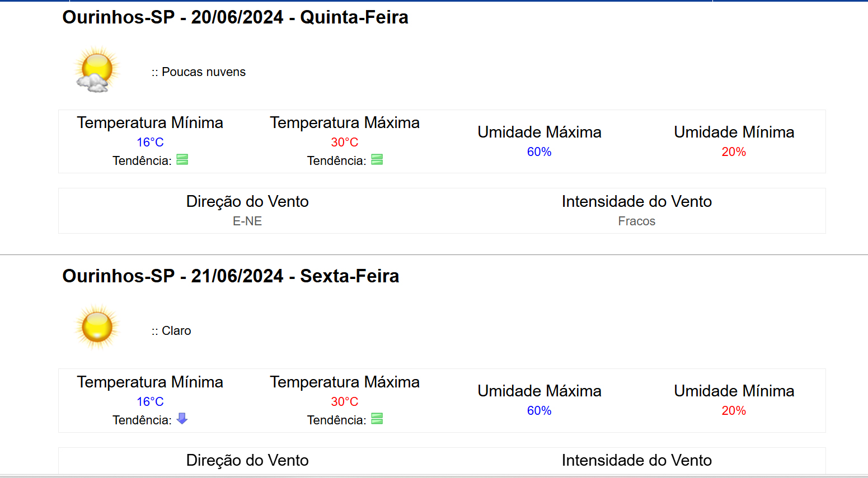Click the 16°C minimum temperature for Sexta-Feira
The height and width of the screenshot is (478, 868).
pos(150,402)
